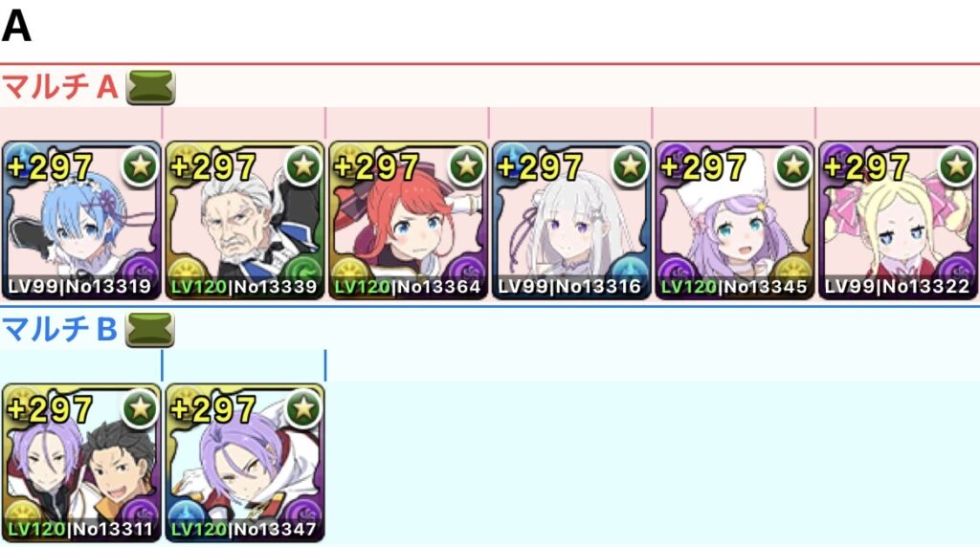The image size is (980, 547).
Task: Open the blonde twin-drill girl card No13322
Action: point(899,220)
